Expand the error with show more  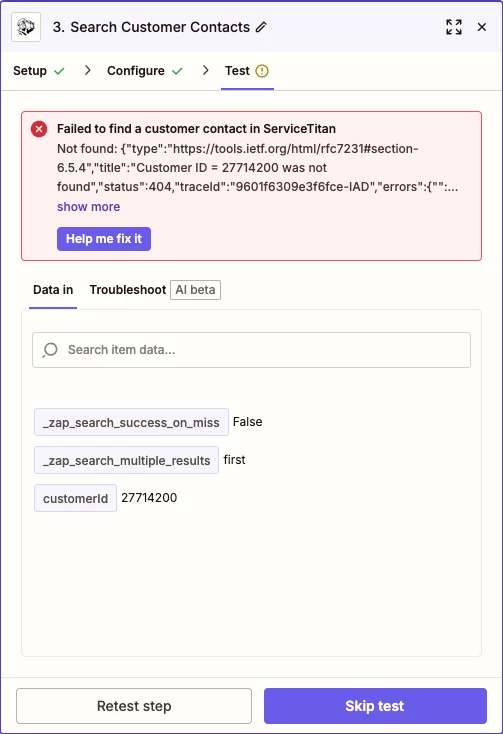(88, 206)
